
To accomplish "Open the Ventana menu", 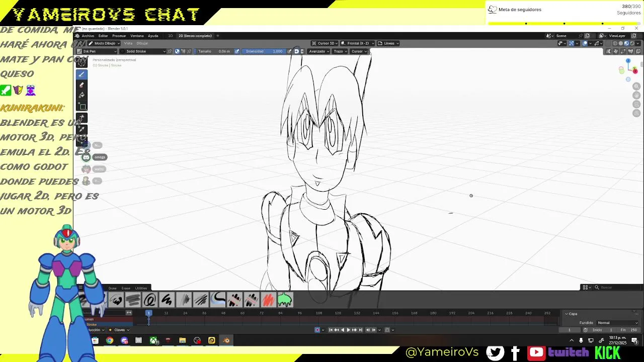I will click(137, 36).
